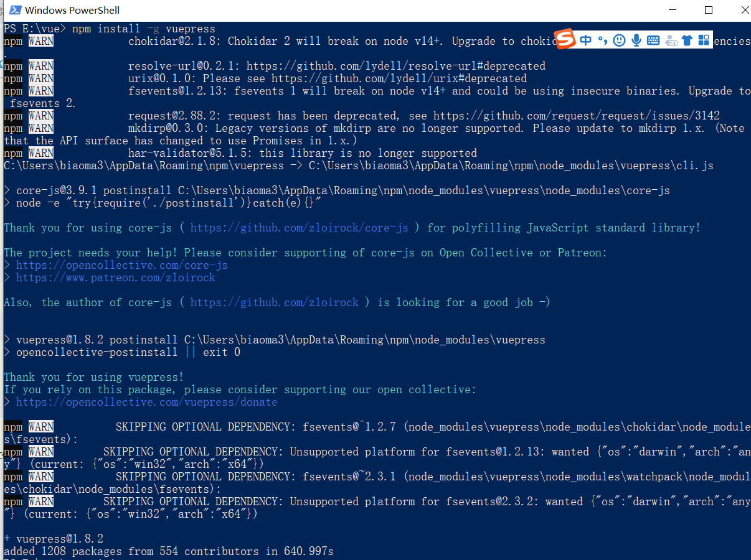This screenshot has width=751, height=560.
Task: Click the vuepress cli.js path line
Action: click(x=359, y=166)
